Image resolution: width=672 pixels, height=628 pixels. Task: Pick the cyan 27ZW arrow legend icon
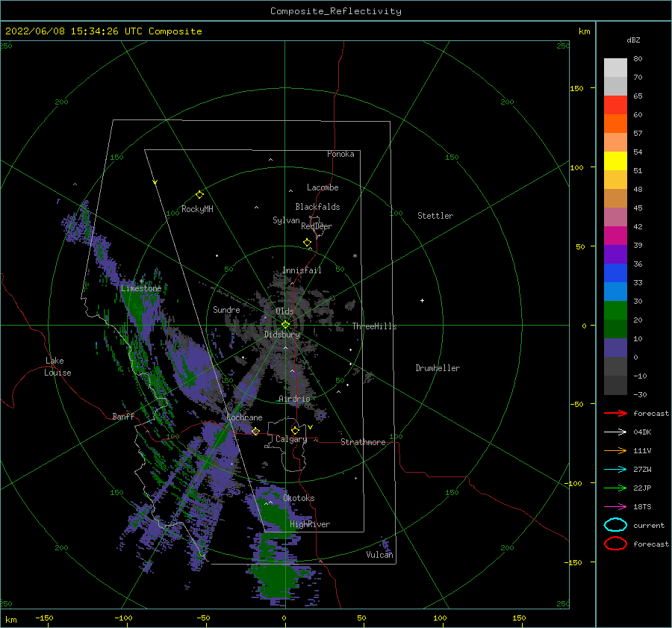point(615,470)
